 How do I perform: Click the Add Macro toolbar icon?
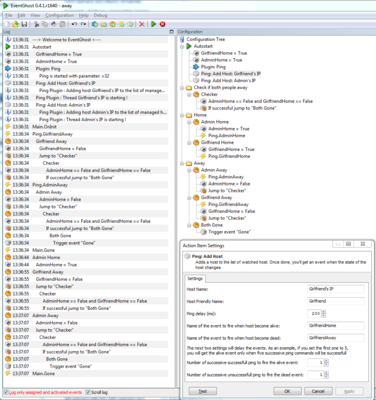113,24
